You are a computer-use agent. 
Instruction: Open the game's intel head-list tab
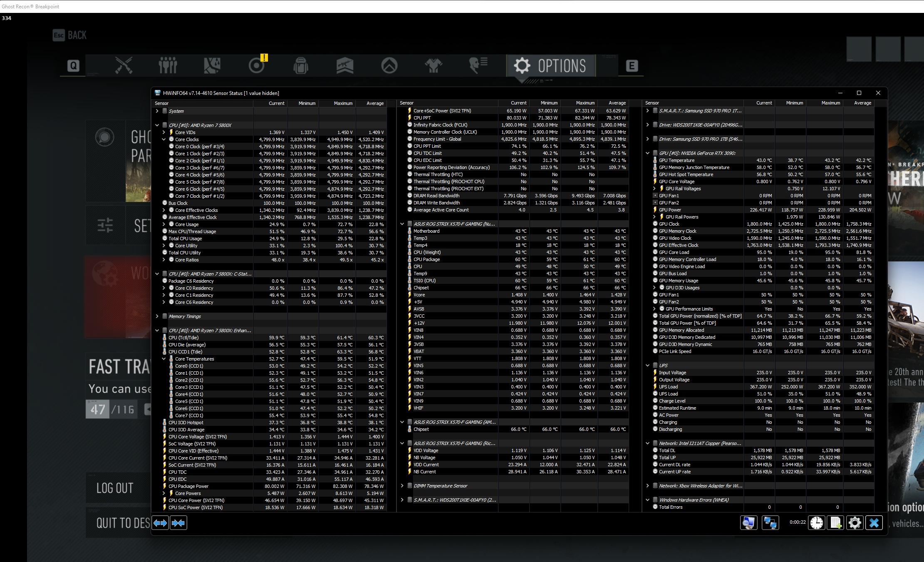point(478,65)
